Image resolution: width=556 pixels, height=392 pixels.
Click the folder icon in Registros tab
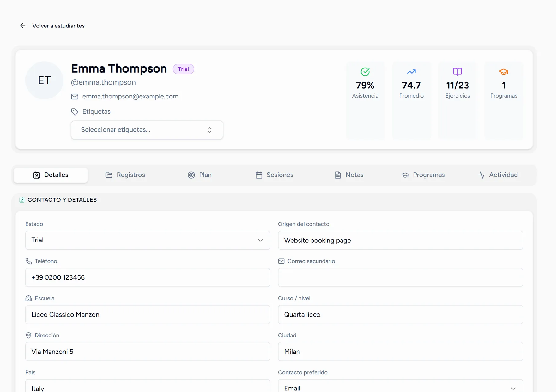pyautogui.click(x=109, y=175)
